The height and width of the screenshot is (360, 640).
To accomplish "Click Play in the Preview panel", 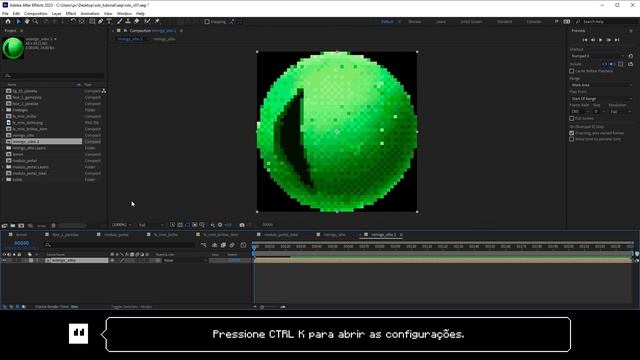I will point(600,40).
